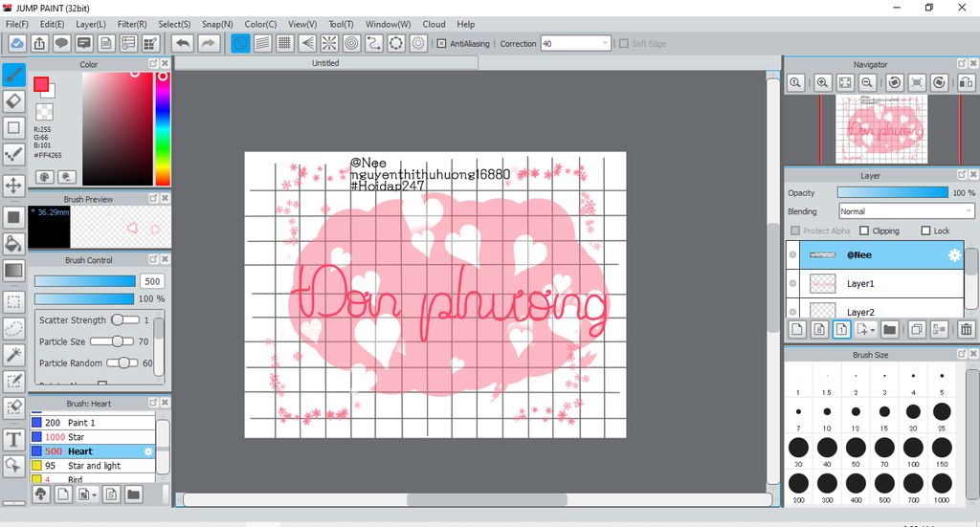Image resolution: width=980 pixels, height=527 pixels.
Task: Select the rectangular Select tool
Action: pos(13,301)
